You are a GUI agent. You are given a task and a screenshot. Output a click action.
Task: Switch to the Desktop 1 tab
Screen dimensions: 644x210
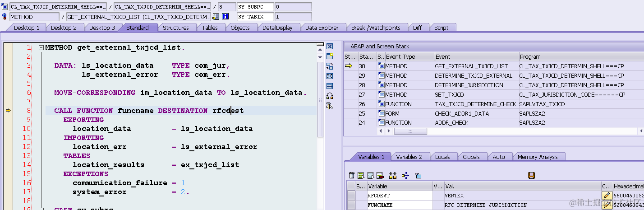point(27,28)
